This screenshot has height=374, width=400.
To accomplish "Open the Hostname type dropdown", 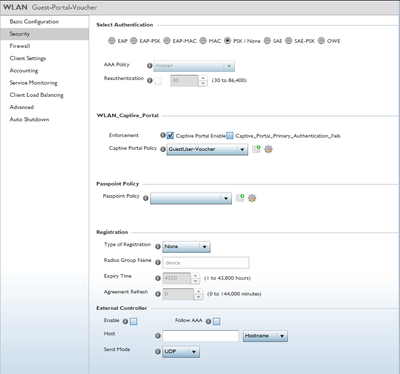I will click(x=265, y=336).
